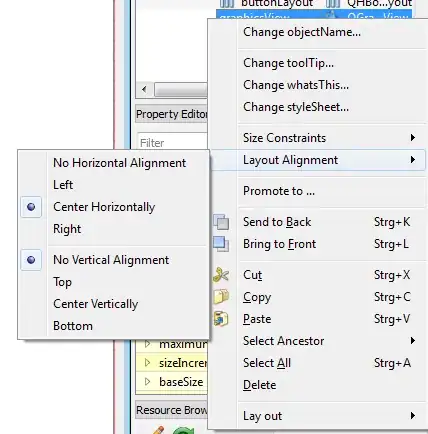Click the green reload icon in Resource Browser
Screen dimensions: 428x434
pos(183,430)
